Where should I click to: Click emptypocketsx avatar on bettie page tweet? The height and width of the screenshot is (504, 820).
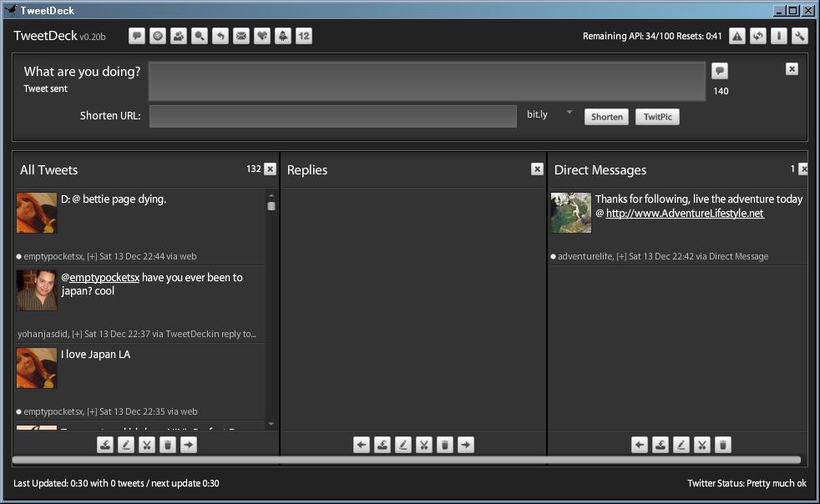pos(37,213)
